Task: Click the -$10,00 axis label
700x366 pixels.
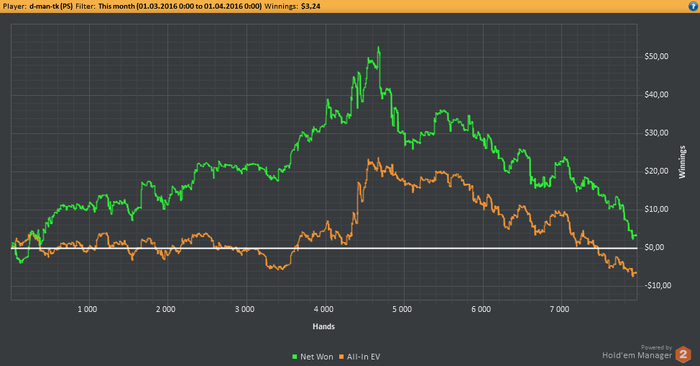Action: (658, 286)
